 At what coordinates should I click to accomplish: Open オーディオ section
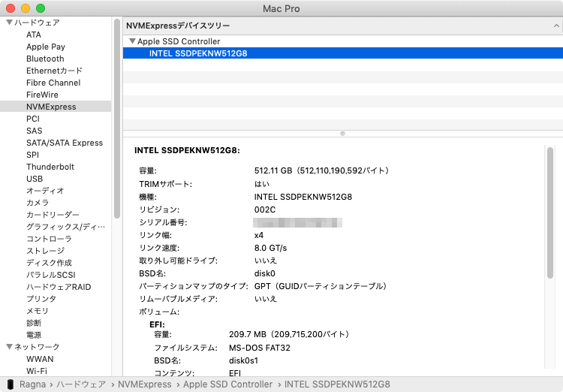[x=45, y=191]
